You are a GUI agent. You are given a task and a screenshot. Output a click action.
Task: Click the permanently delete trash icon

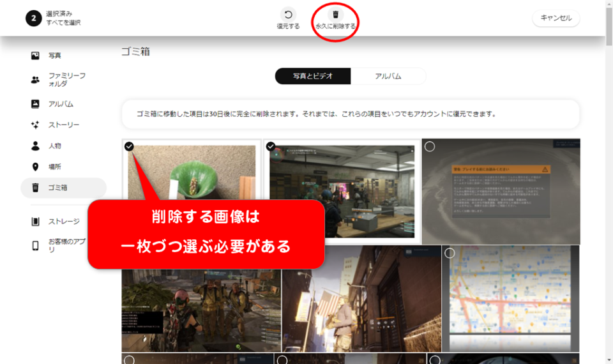tap(335, 15)
